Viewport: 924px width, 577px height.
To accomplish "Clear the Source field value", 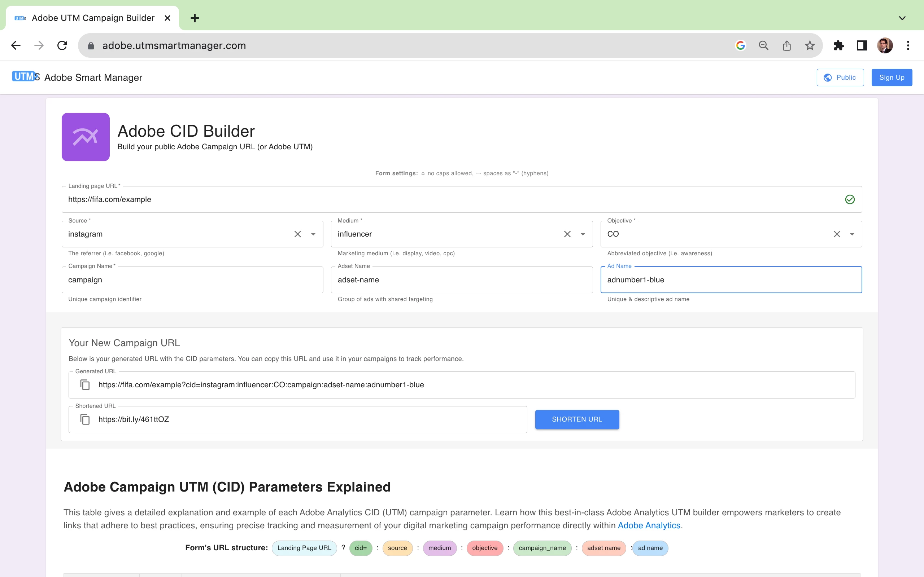I will pyautogui.click(x=297, y=234).
